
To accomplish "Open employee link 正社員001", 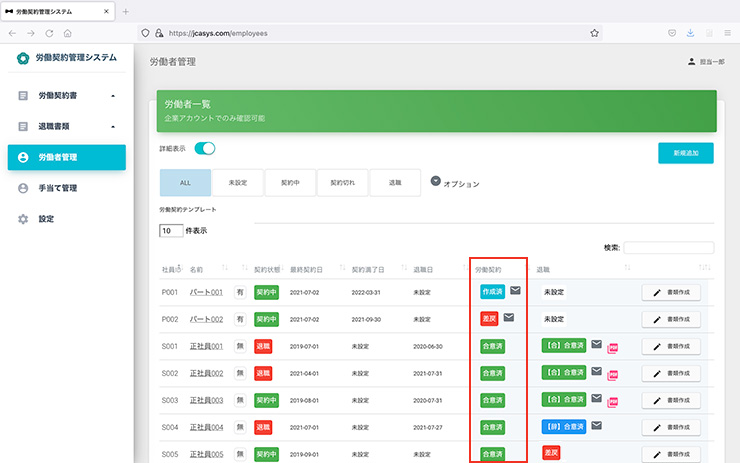I will point(206,346).
